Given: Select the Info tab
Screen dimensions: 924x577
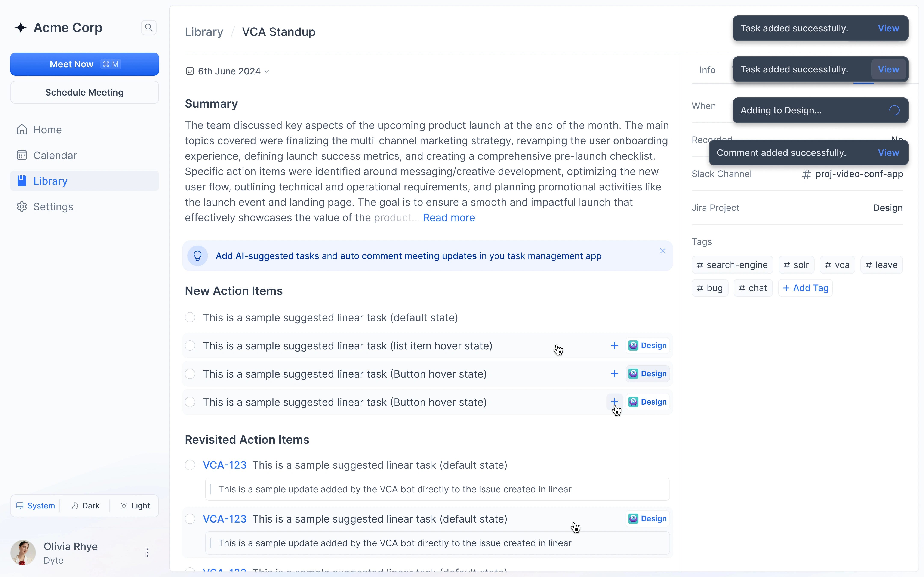Looking at the screenshot, I should [x=707, y=70].
